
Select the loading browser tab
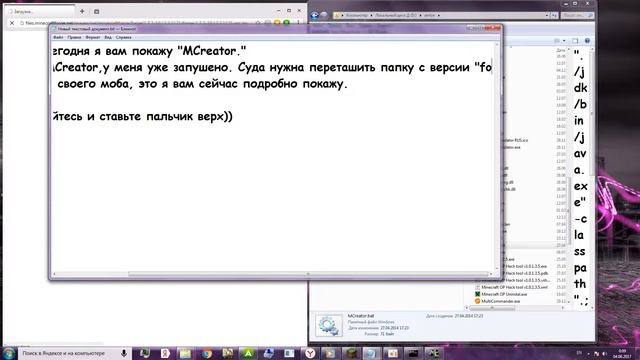tap(39, 11)
